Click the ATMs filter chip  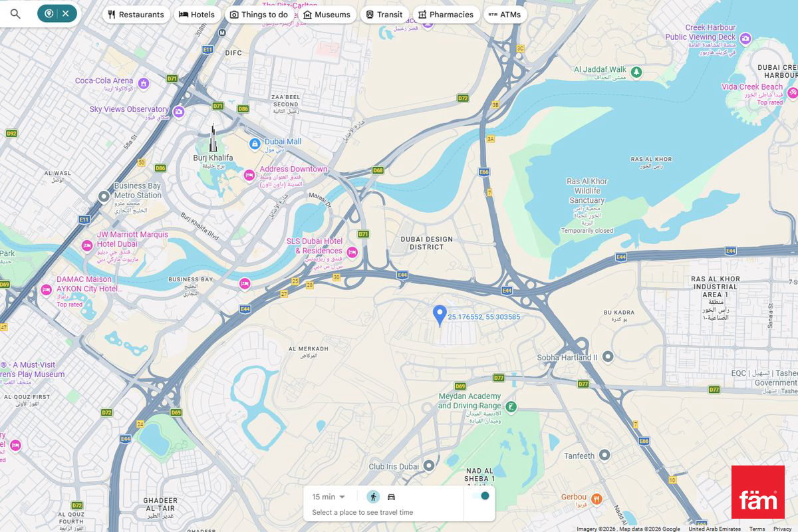(x=505, y=15)
